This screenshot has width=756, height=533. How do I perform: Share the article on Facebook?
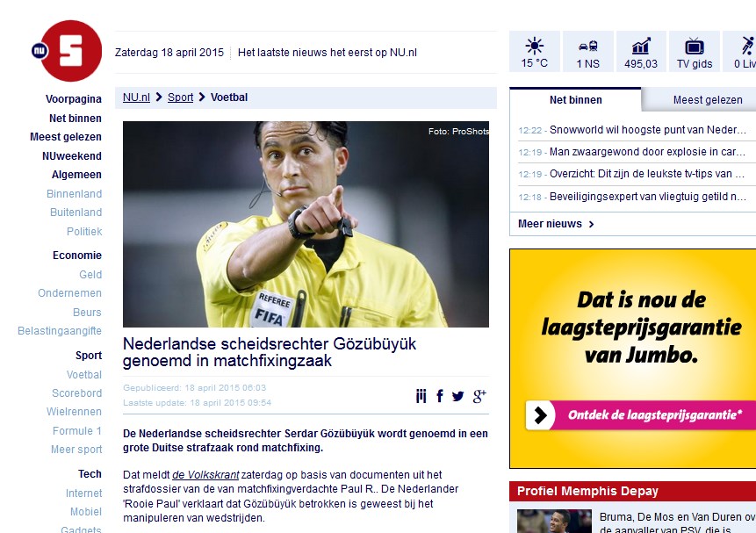[x=440, y=397]
